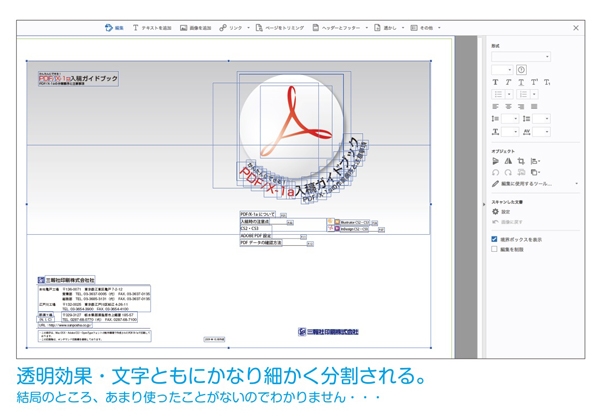Viewport: 600px width, 420px height.
Task: Open the font size dropdown
Action: click(x=502, y=70)
